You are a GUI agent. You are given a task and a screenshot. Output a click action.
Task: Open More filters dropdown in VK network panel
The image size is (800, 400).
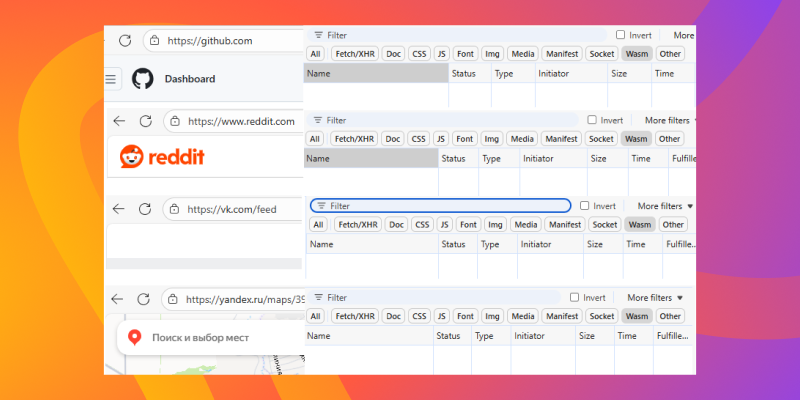click(665, 206)
